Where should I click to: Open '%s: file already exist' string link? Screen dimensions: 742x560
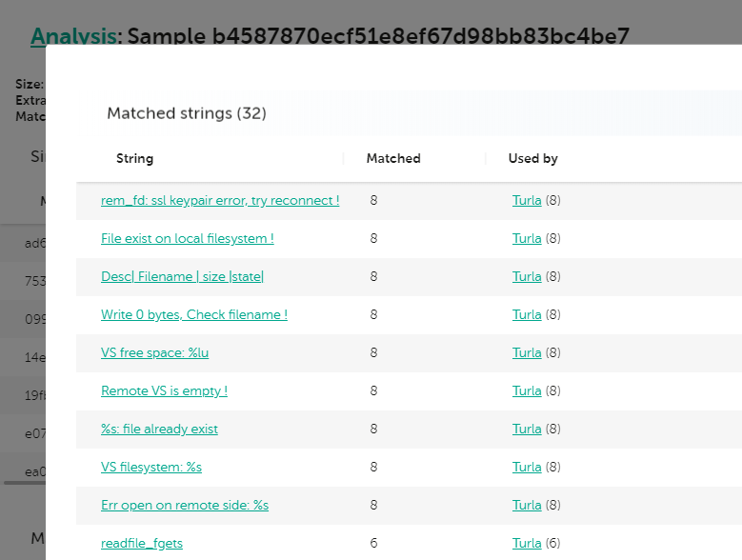159,430
